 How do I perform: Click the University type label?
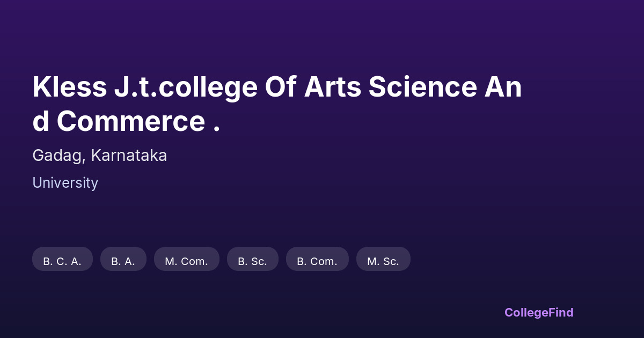[65, 183]
